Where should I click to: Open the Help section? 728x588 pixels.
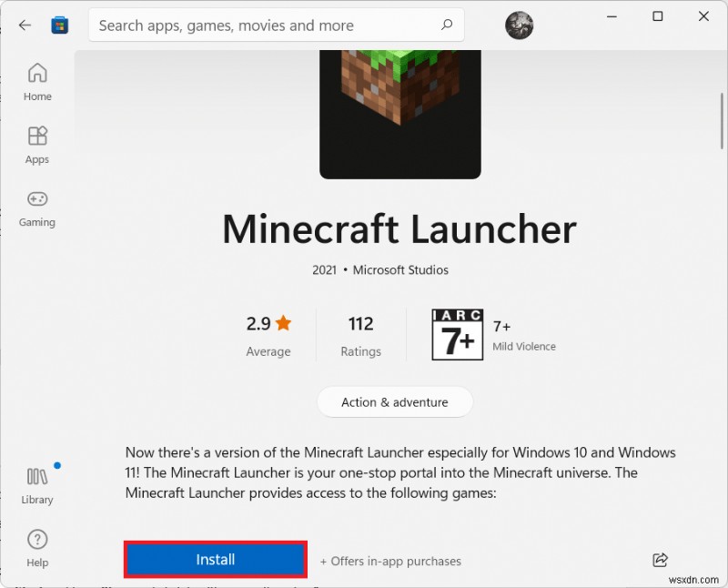(36, 546)
